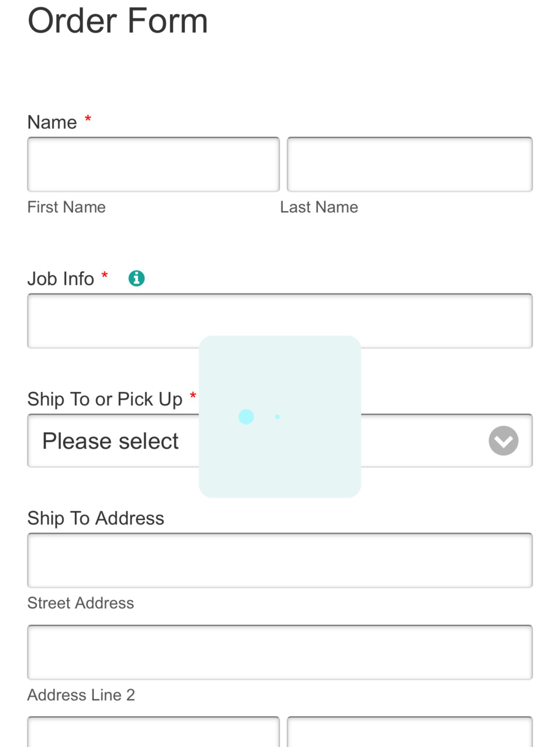Image resolution: width=560 pixels, height=747 pixels.
Task: Click the Street Address sublabel
Action: pos(81,603)
